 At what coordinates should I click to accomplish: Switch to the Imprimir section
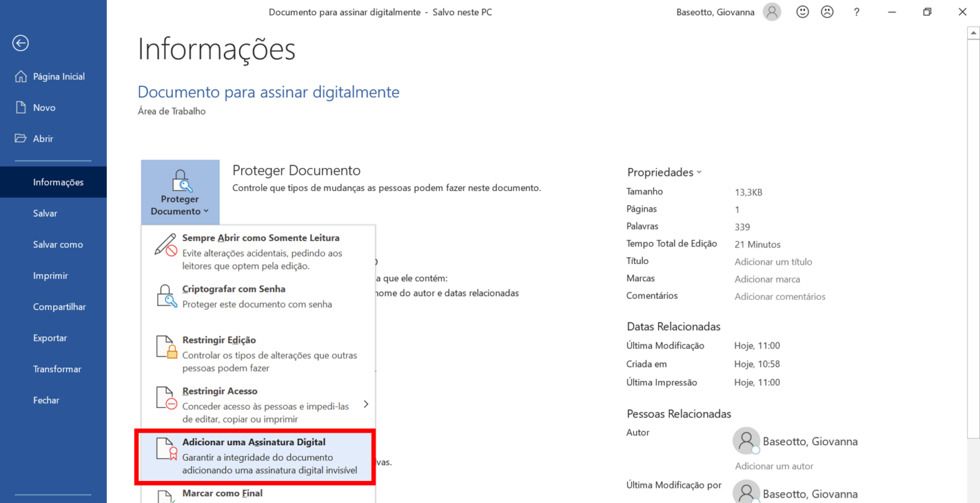click(50, 275)
